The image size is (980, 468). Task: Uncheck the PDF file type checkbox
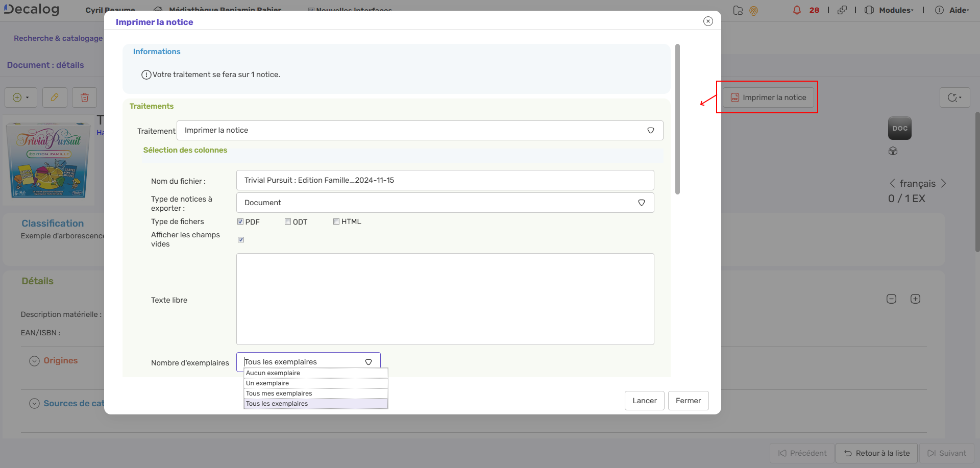coord(240,221)
